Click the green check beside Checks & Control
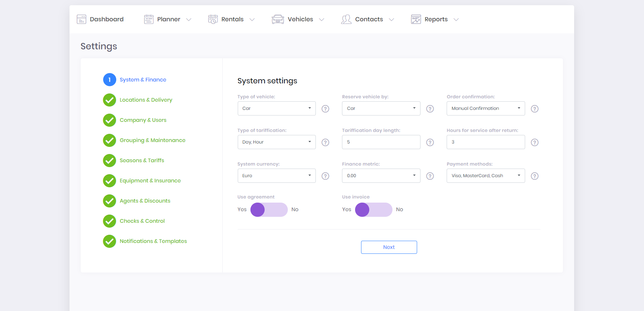 (x=110, y=221)
